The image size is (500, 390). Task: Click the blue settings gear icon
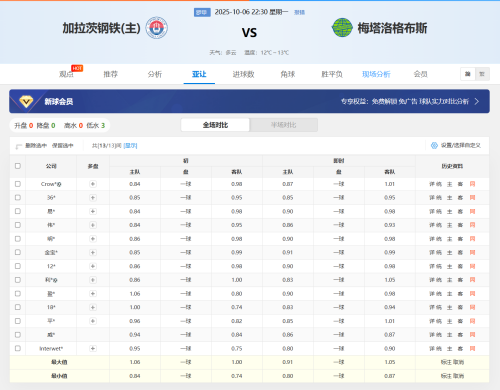434,145
